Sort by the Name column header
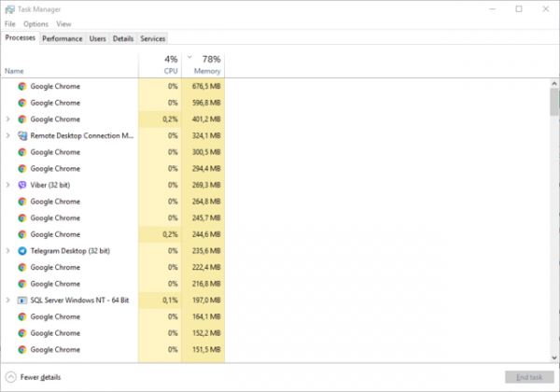Viewport: 560px width, 392px height. point(70,65)
